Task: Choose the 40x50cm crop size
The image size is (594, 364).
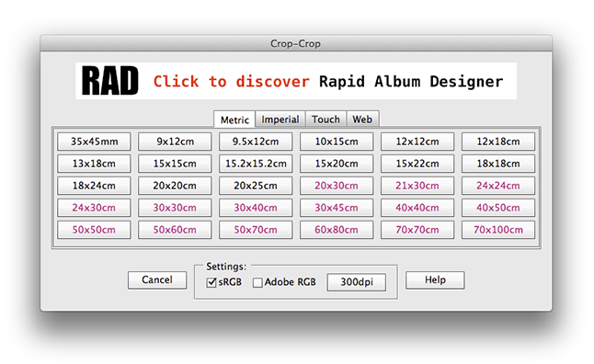Action: 498,208
